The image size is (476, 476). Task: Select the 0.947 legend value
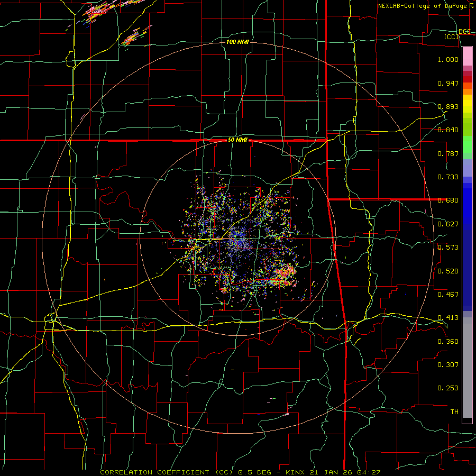point(448,83)
